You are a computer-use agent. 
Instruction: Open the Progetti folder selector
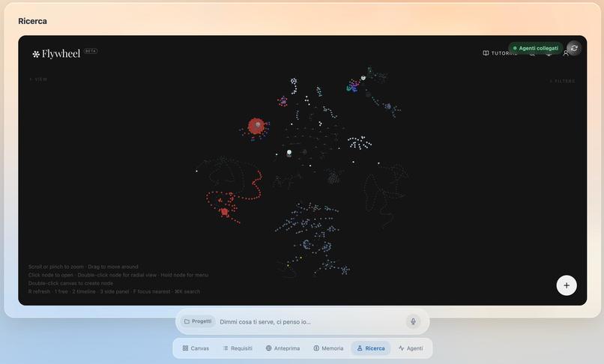pos(198,321)
